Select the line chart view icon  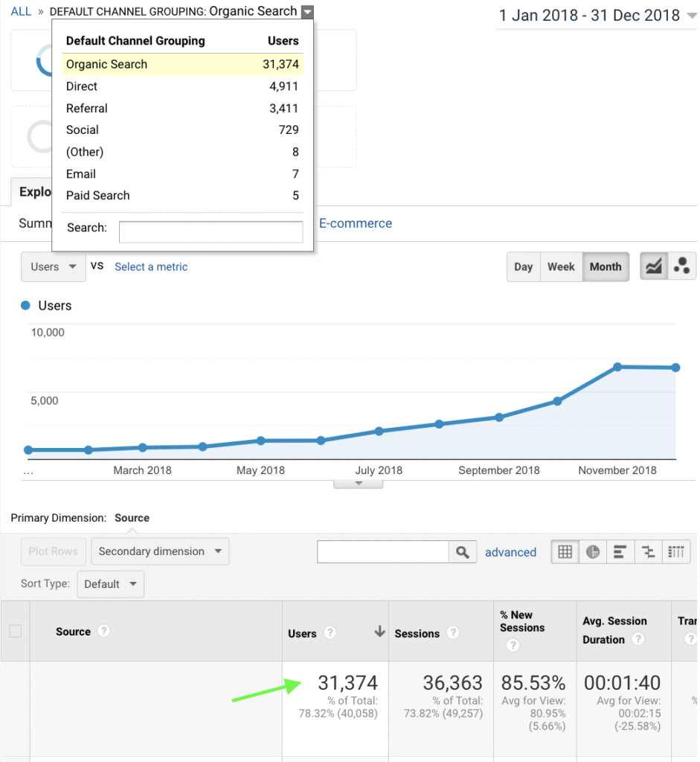click(654, 267)
